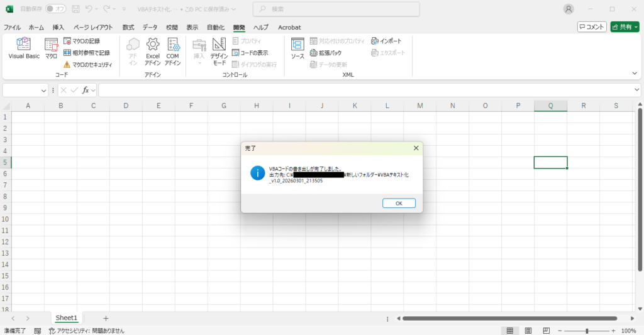The height and width of the screenshot is (335, 644).
Task: Click the zoom slider handle
Action: [587, 331]
